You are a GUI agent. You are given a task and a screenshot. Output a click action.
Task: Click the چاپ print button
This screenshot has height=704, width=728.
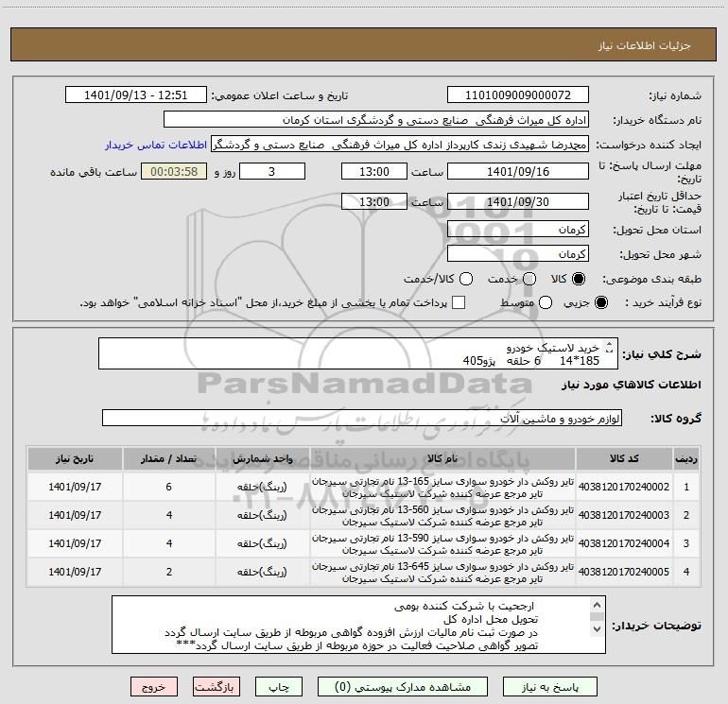pos(279,687)
